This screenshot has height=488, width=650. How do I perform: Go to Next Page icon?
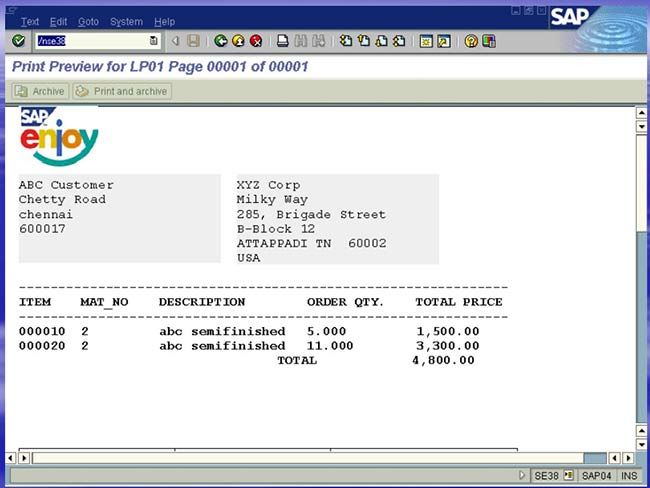tap(381, 41)
